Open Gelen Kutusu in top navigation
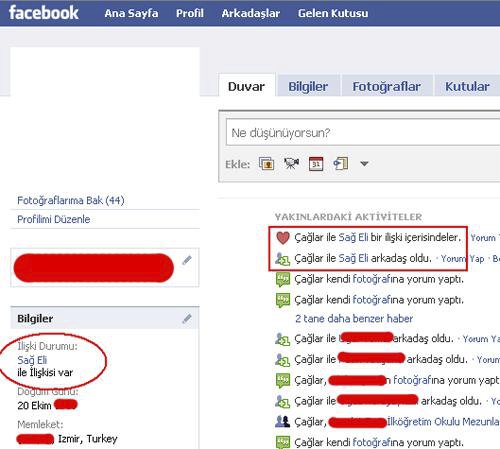Screen dimensions: 500x449 [x=333, y=13]
